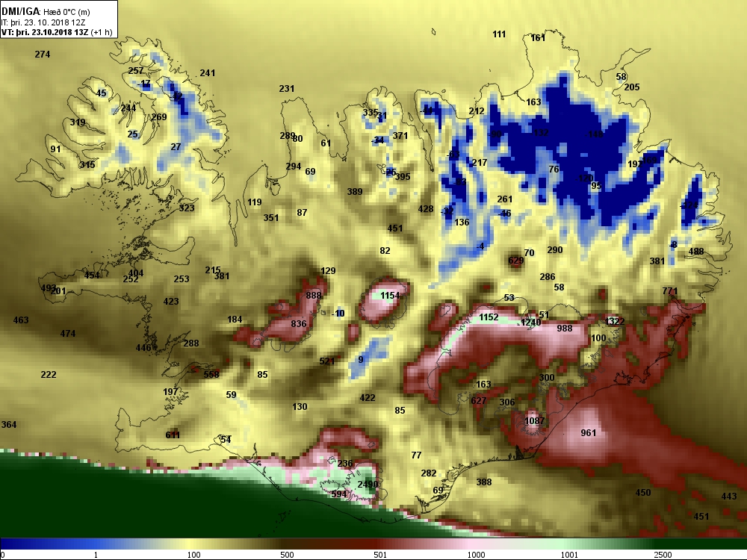This screenshot has width=747, height=560.
Task: Select the 422 value in the south
Action: [x=368, y=398]
